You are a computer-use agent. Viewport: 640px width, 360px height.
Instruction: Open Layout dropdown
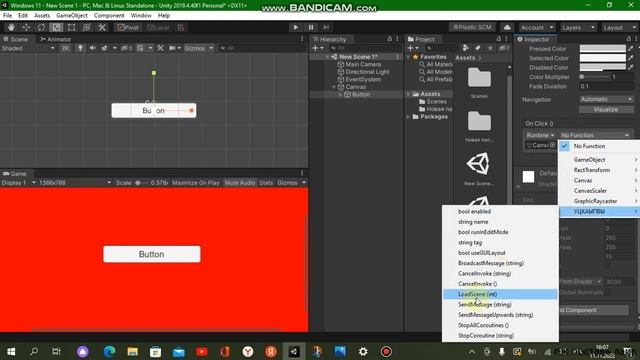[x=619, y=27]
